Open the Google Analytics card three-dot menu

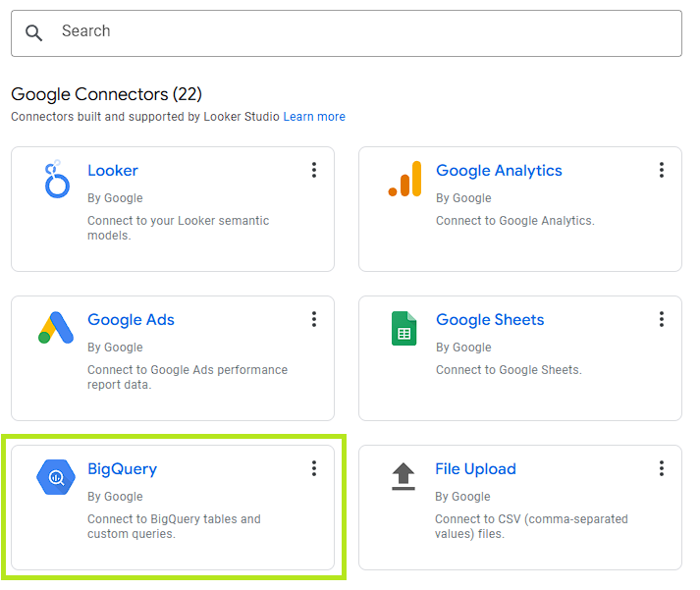(662, 170)
